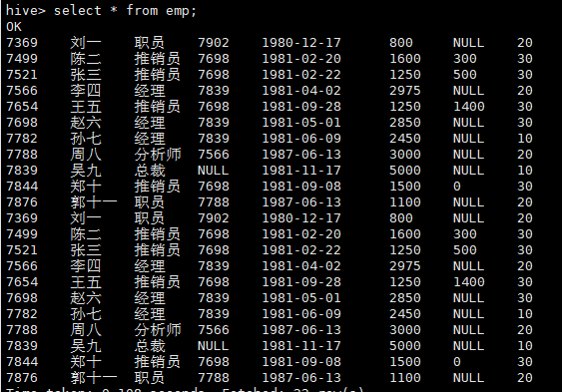Viewport: 562px width, 392px height.
Task: Click manager ID 7902 in second 刘一 row
Action: click(214, 218)
